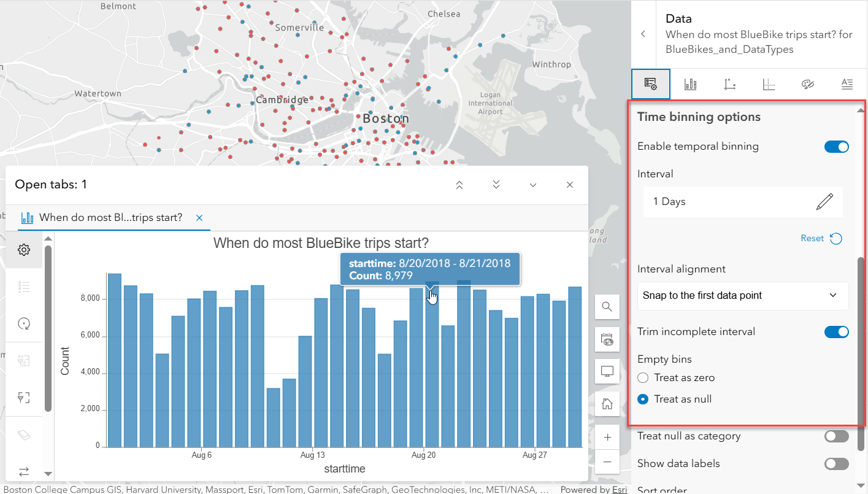Image resolution: width=868 pixels, height=494 pixels.
Task: Open the General text tab icon
Action: coord(847,85)
